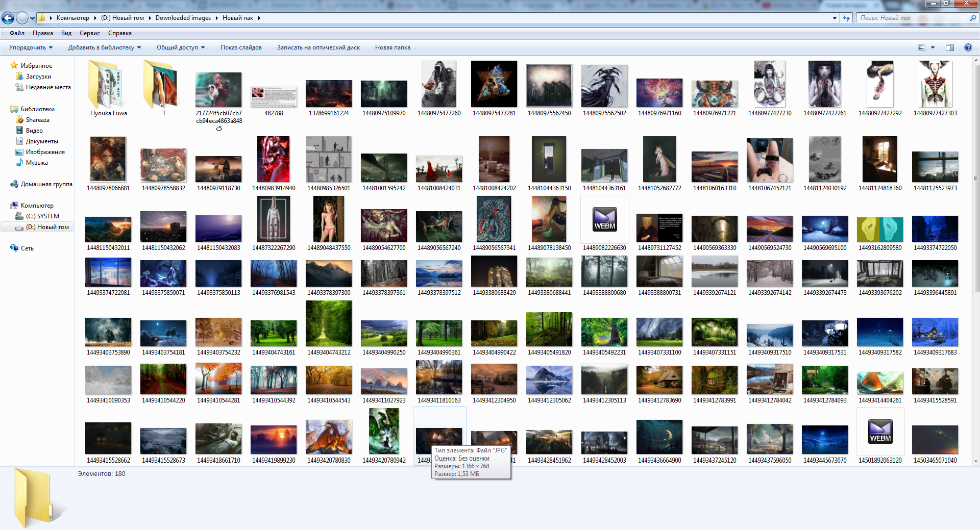Image resolution: width=980 pixels, height=530 pixels.
Task: Select image 14493410544281
Action: pos(218,379)
